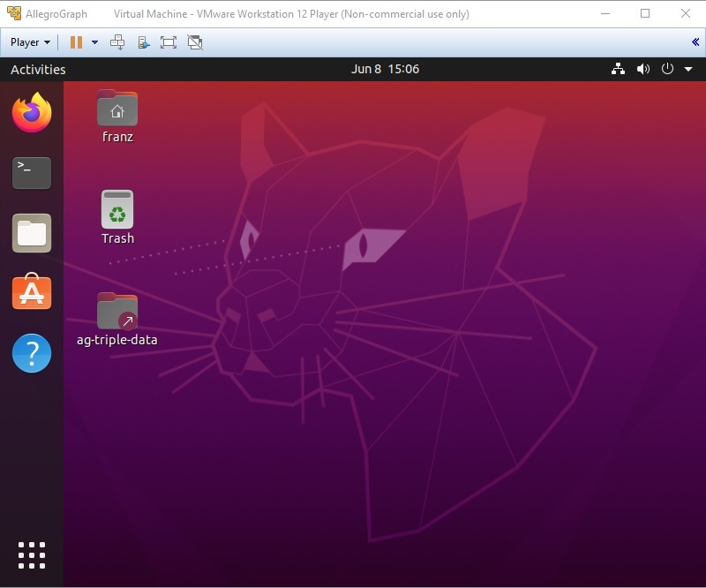706x588 pixels.
Task: Open the Files manager in the dock
Action: click(x=31, y=233)
